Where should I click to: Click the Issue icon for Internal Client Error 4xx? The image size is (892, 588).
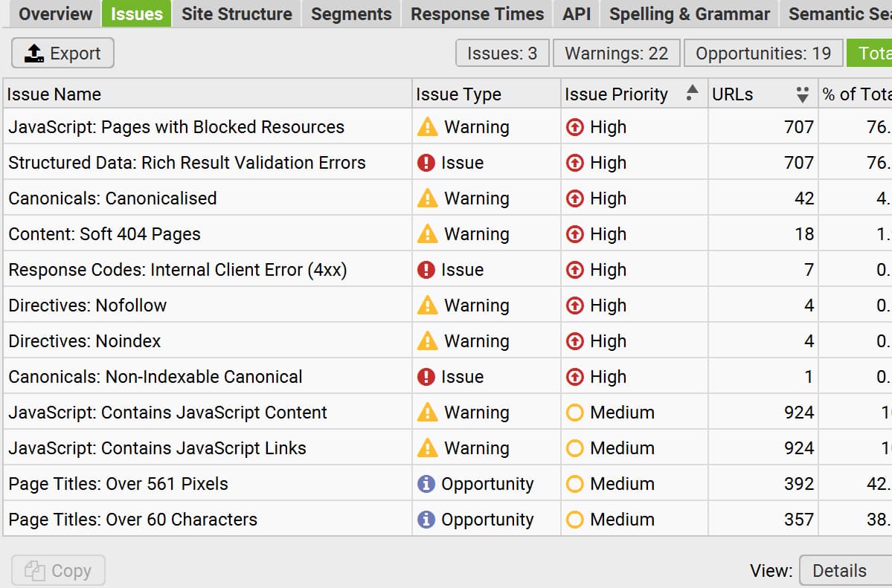pyautogui.click(x=427, y=269)
